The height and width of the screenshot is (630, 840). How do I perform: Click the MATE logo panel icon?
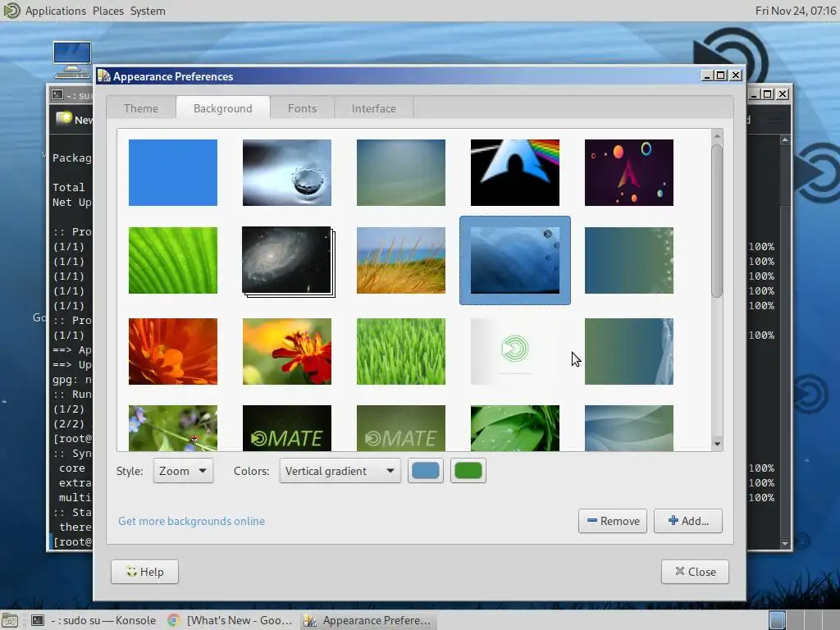[11, 10]
